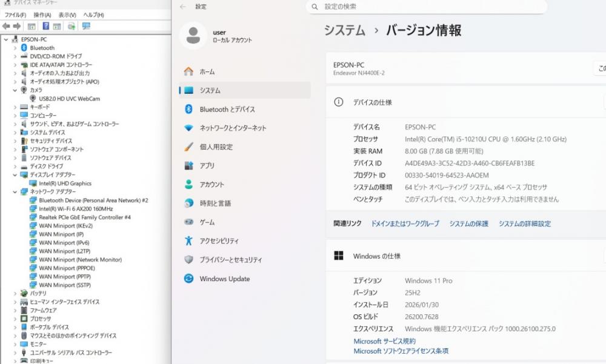The height and width of the screenshot is (364, 606).
Task: Click the デバイスの仕様 section header
Action: tap(465, 102)
